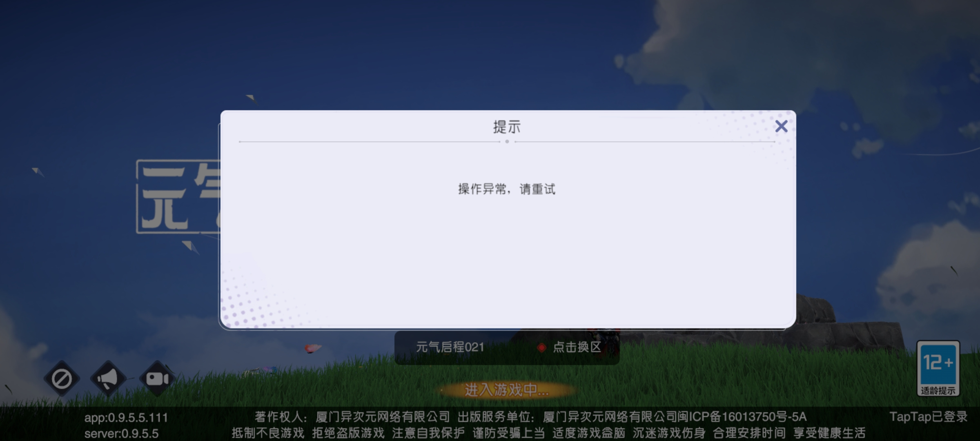Open the megaphone announcements icon
This screenshot has width=980, height=441.
pos(109,379)
